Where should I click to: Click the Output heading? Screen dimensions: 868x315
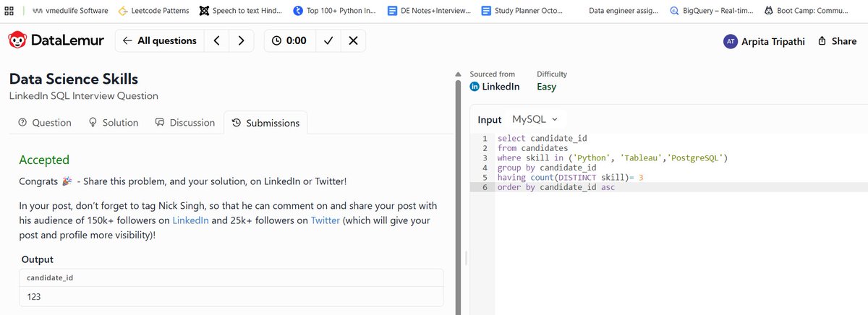point(38,259)
